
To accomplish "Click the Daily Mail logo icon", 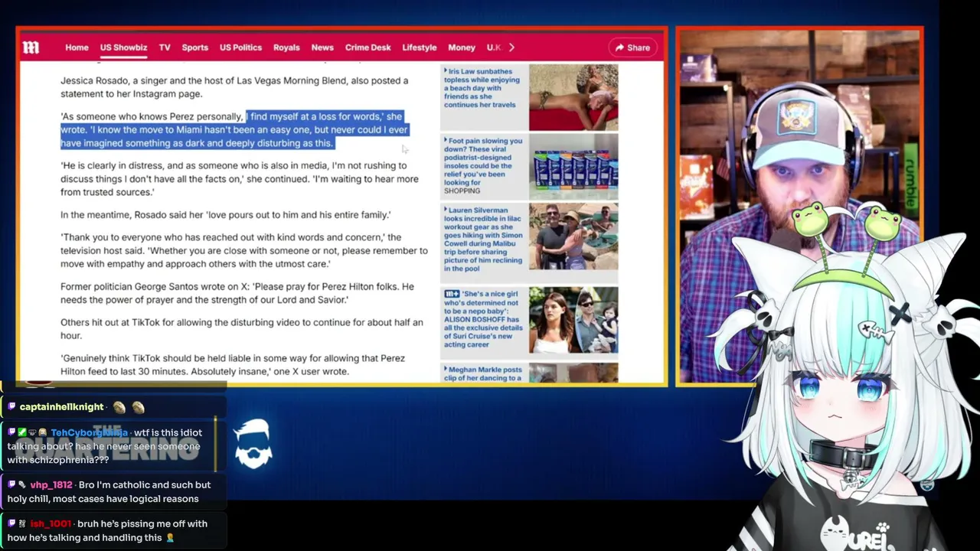I will pos(31,47).
